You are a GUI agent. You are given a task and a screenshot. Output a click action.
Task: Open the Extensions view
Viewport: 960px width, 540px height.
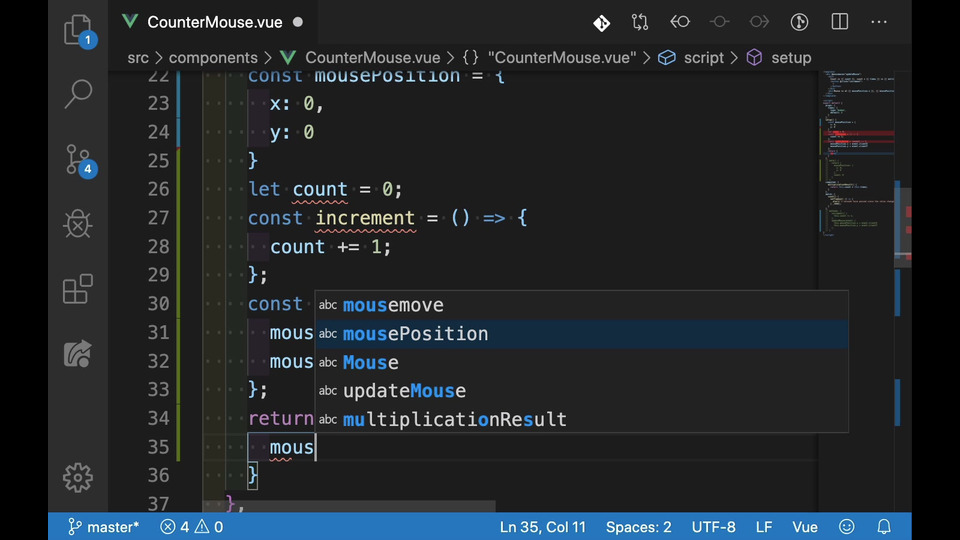coord(78,289)
